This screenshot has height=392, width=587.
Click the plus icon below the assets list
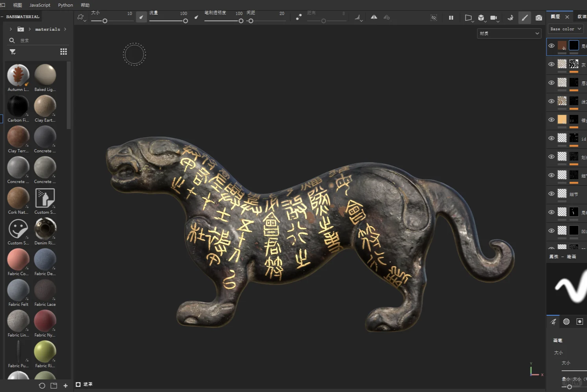66,386
